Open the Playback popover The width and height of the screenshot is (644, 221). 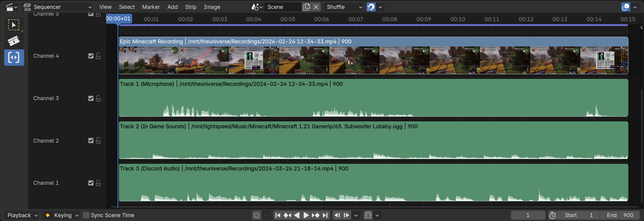(22, 215)
